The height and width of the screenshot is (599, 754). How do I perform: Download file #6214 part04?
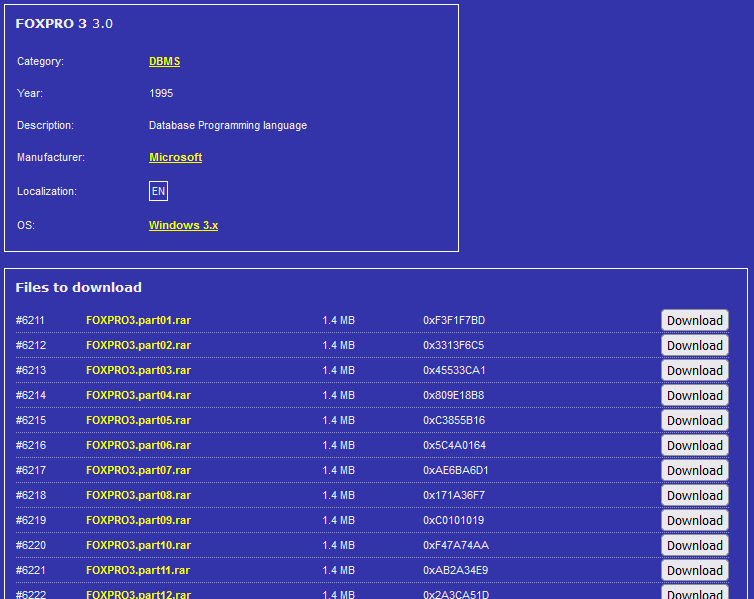point(694,395)
